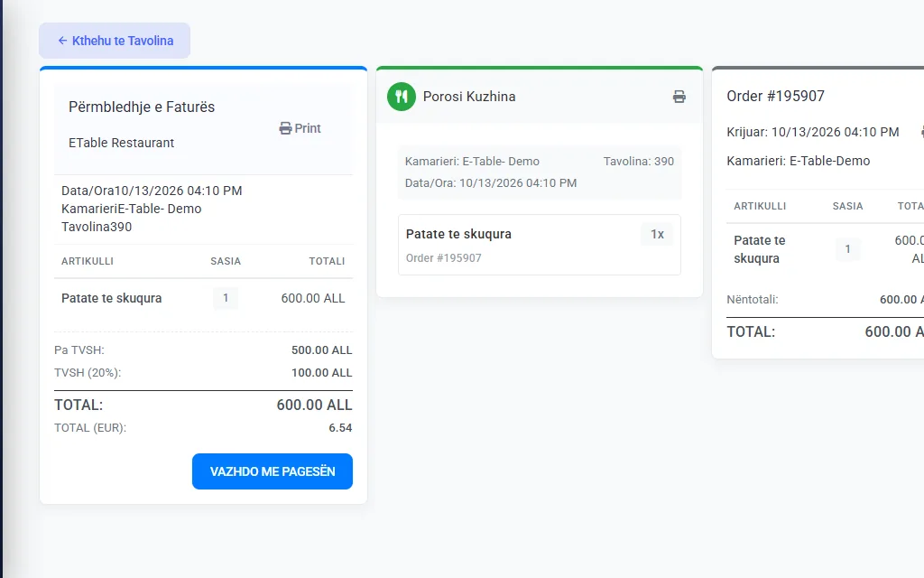Click quantity 1 badge in invoice summary

click(226, 298)
